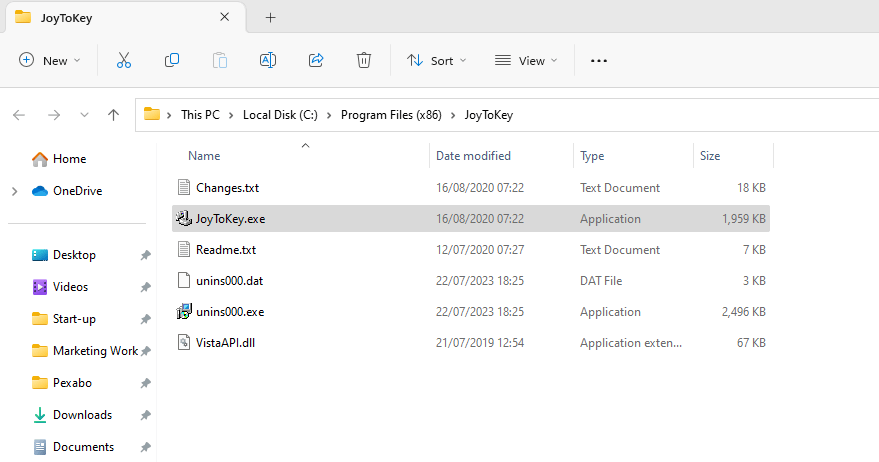
Task: Click chevron after Local Disk (C:)
Action: pos(329,115)
